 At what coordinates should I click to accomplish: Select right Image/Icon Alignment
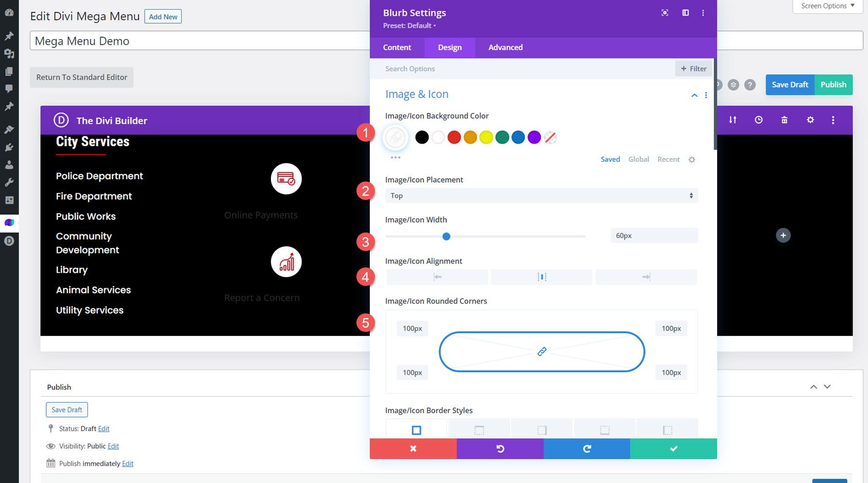coord(646,277)
